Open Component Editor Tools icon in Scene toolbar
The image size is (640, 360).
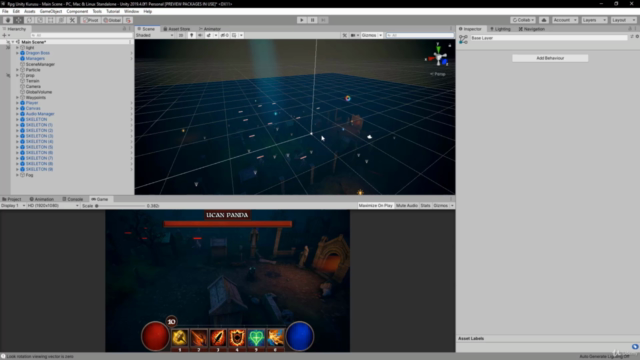(x=344, y=36)
